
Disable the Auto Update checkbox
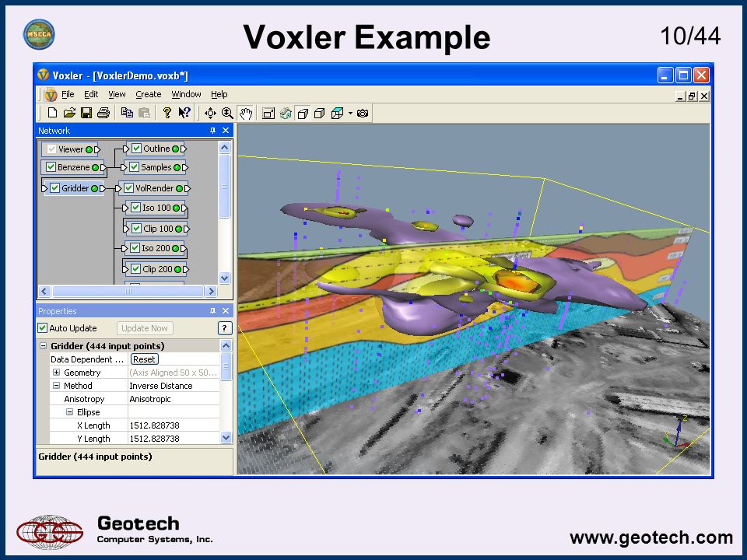pyautogui.click(x=42, y=328)
